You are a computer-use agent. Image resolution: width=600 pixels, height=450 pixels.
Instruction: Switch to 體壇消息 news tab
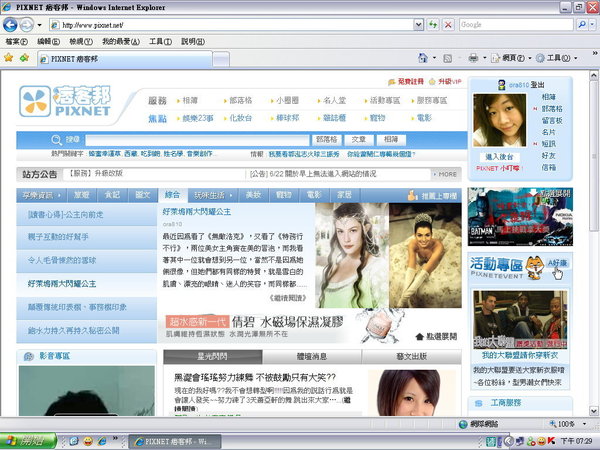tap(312, 357)
